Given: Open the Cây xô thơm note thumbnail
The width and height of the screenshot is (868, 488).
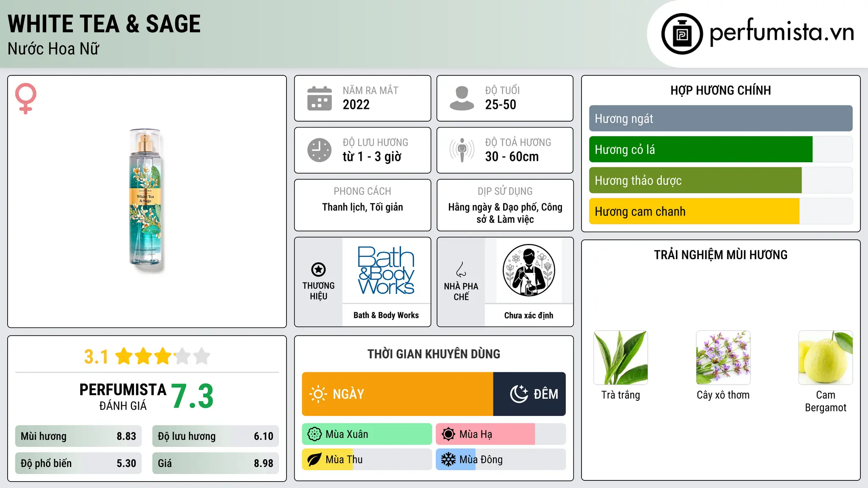Looking at the screenshot, I should click(x=723, y=358).
